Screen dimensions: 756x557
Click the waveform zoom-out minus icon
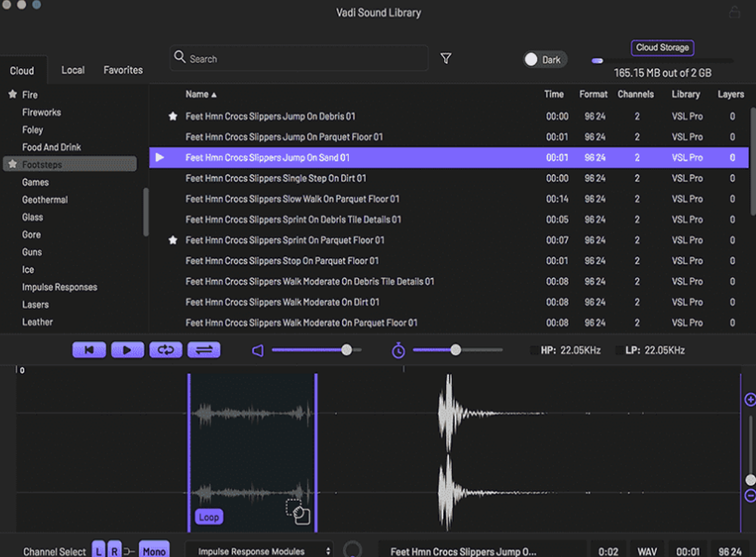tap(750, 496)
